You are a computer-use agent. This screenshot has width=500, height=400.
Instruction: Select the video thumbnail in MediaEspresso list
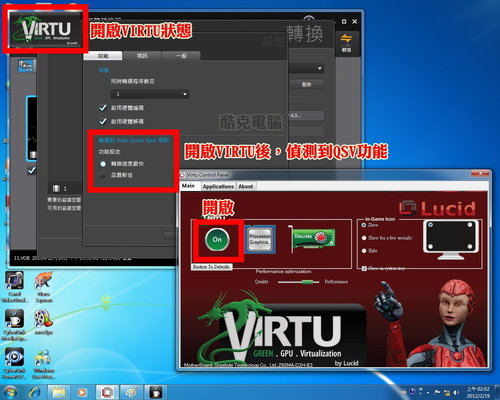[32, 128]
